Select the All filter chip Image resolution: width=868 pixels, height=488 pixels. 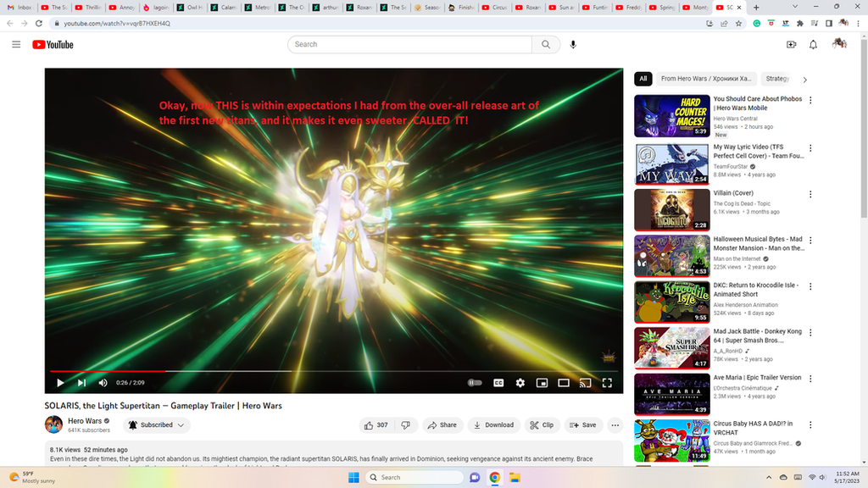tap(643, 79)
